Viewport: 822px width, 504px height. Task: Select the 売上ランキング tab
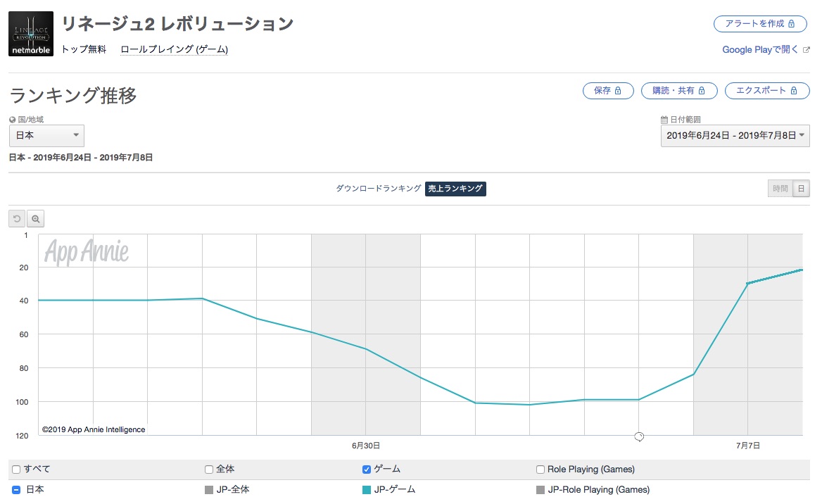point(455,189)
